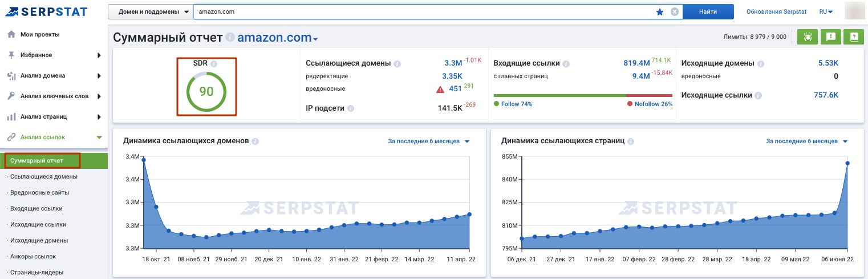
Task: Open the help book icon button
Action: coord(854,37)
